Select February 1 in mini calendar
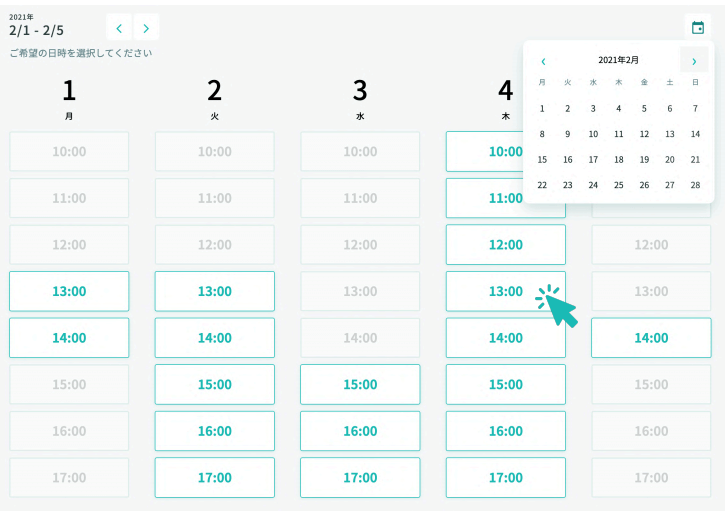Image resolution: width=725 pixels, height=511 pixels. (x=542, y=109)
